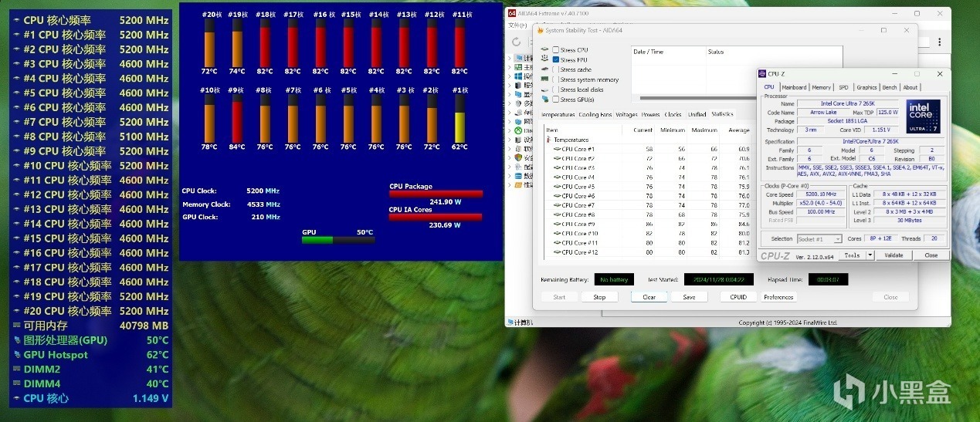Switch to the Mainboard tab in CPU-Z
This screenshot has width=980, height=422.
pos(794,87)
